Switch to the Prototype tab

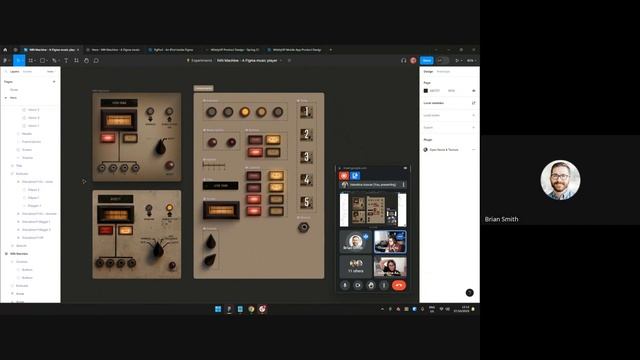[443, 71]
